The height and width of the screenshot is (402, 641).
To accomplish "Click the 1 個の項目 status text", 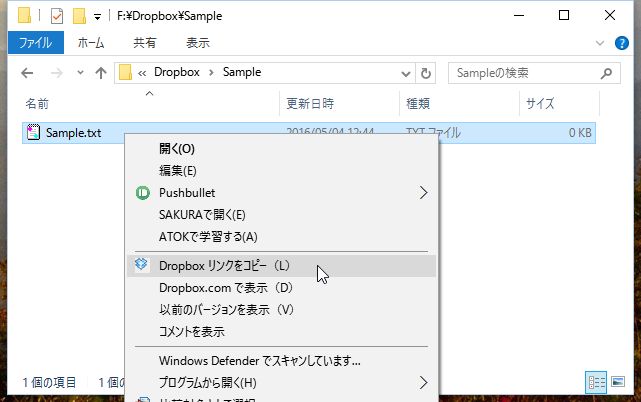I will 49,383.
